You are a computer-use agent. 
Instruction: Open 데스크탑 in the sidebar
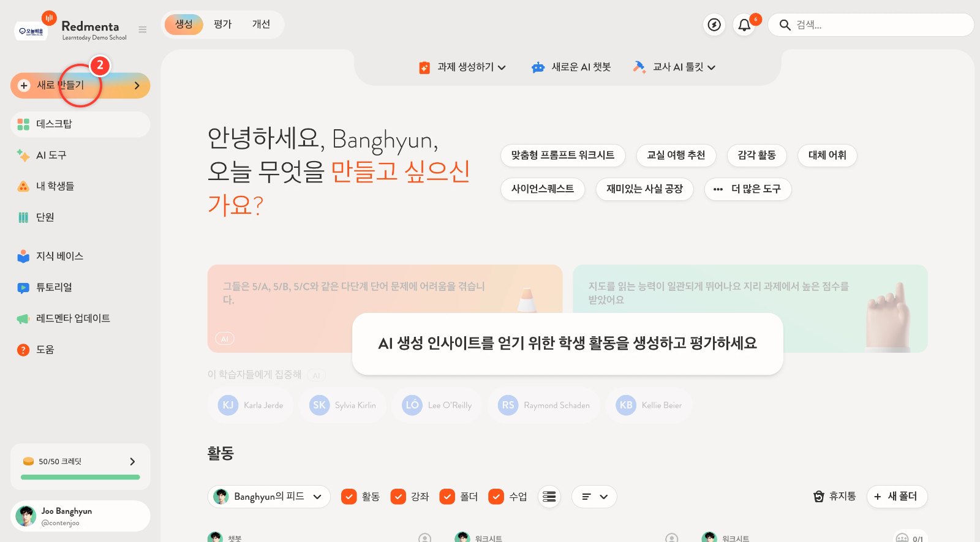(x=80, y=124)
